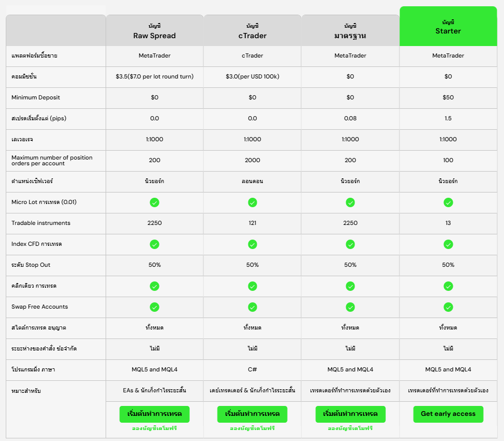504x441 pixels.
Task: Expand the มาตรฐาน column header
Action: pos(350,26)
